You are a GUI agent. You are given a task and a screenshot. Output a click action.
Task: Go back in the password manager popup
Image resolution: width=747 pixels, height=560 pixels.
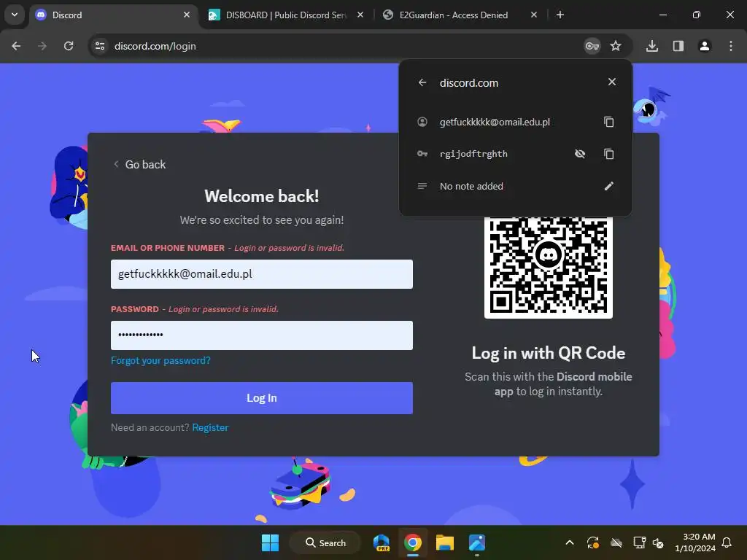coord(422,82)
